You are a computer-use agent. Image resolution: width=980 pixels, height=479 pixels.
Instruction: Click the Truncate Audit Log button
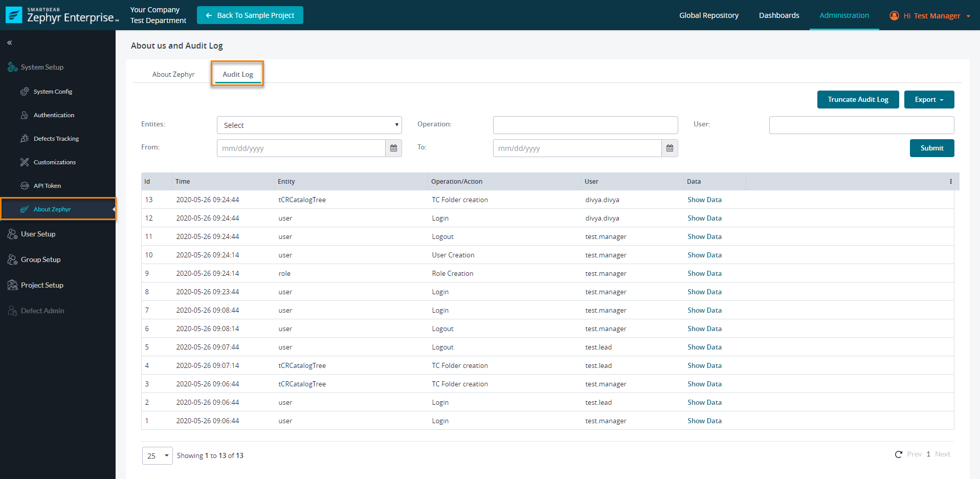858,100
